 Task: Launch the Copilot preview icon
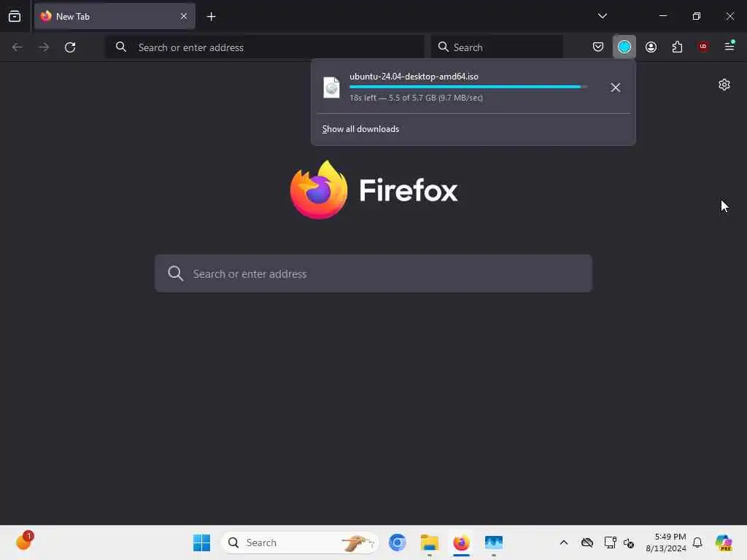pyautogui.click(x=723, y=542)
